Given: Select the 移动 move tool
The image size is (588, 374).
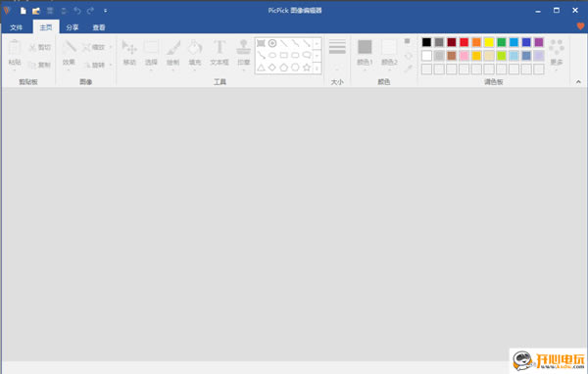Looking at the screenshot, I should tap(129, 53).
